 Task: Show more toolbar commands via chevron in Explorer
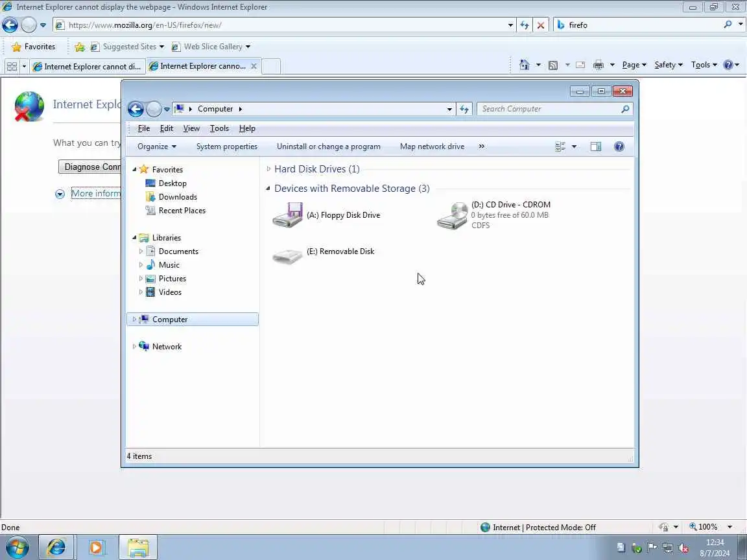(x=482, y=146)
